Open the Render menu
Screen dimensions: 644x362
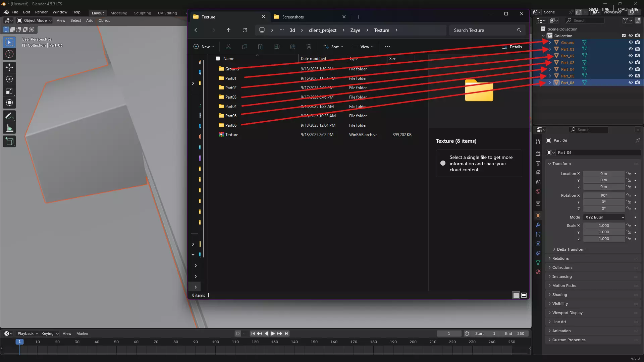[x=41, y=12]
